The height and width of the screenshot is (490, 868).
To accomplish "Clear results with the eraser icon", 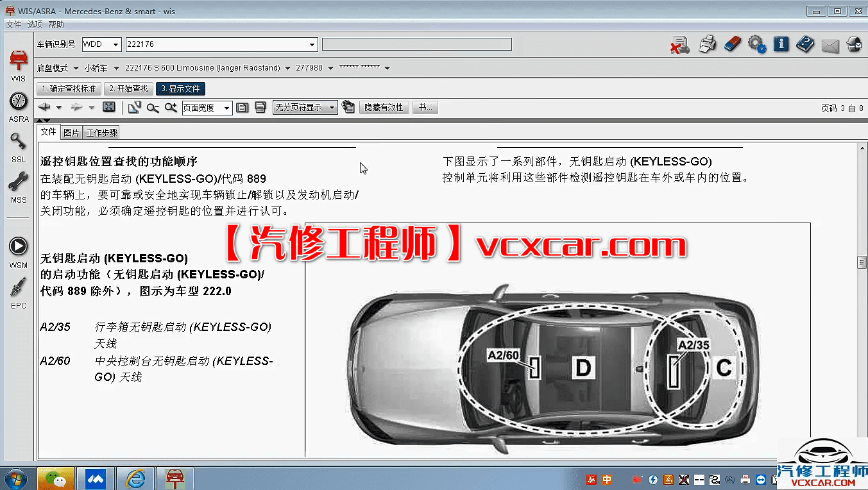I will 732,44.
